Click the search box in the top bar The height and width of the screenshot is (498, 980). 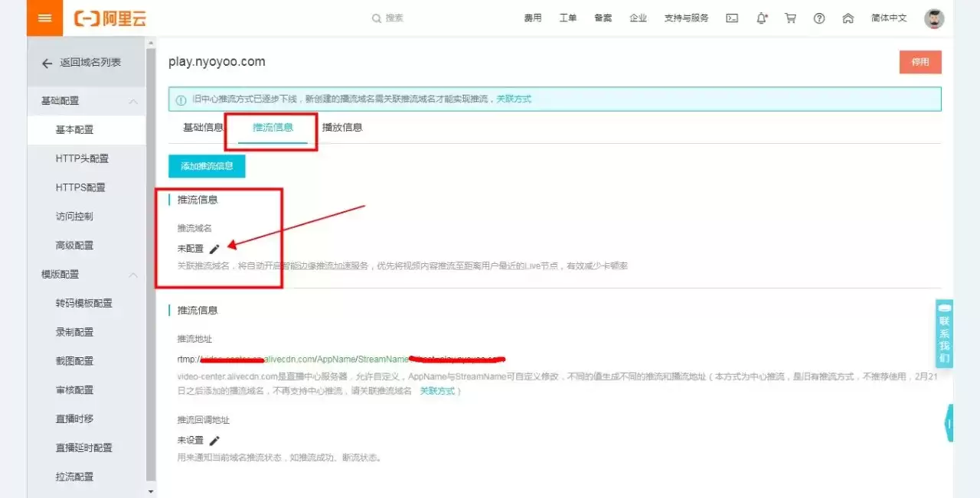(x=387, y=18)
